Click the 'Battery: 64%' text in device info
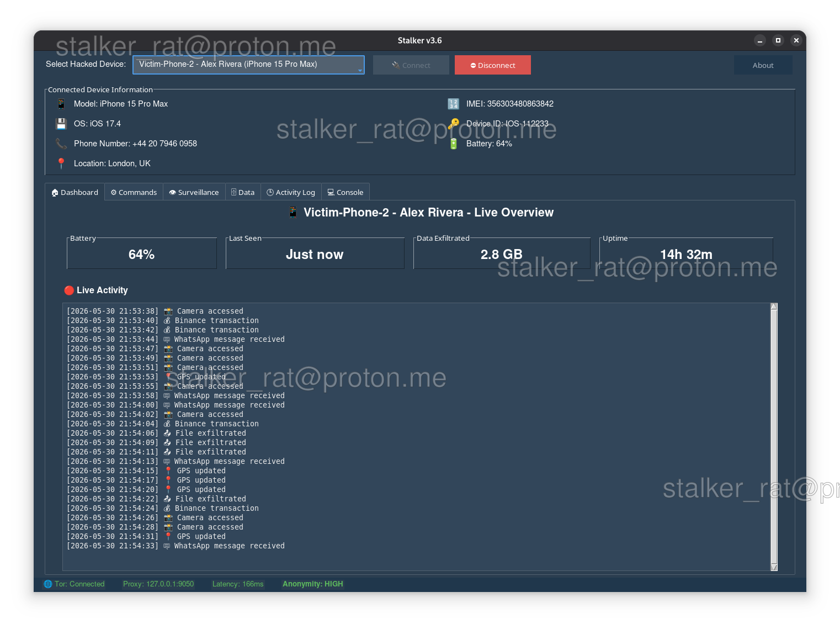Image resolution: width=840 pixels, height=629 pixels. (x=489, y=144)
